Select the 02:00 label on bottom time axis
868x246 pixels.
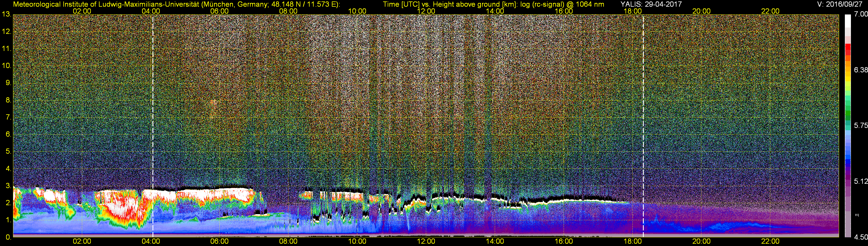click(x=82, y=241)
